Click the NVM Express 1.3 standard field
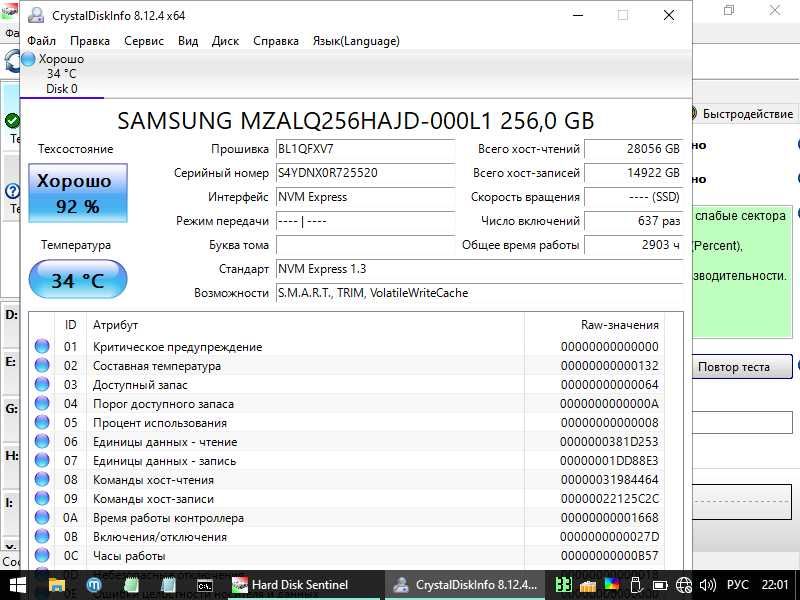The image size is (800, 600). coord(480,269)
